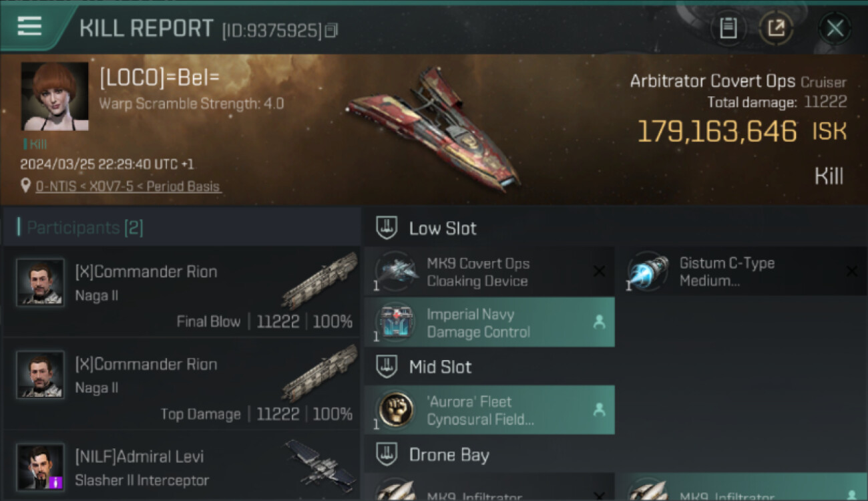The height and width of the screenshot is (501, 868).
Task: Share the kill report externally
Action: tap(776, 28)
